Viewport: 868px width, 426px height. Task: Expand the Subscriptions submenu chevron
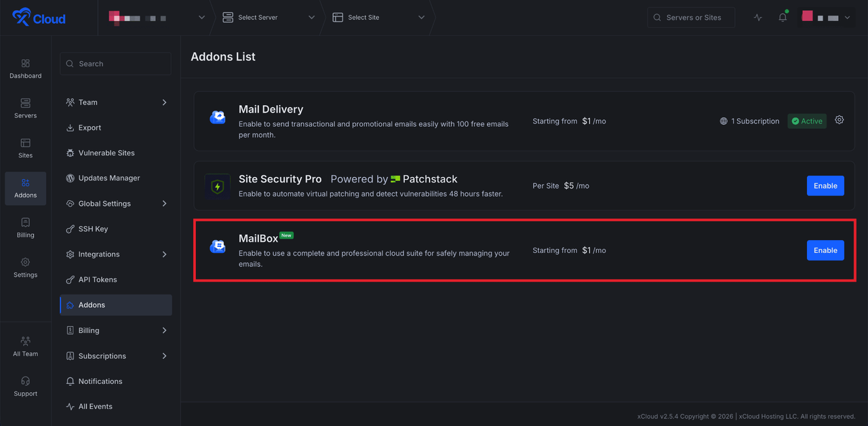point(164,355)
